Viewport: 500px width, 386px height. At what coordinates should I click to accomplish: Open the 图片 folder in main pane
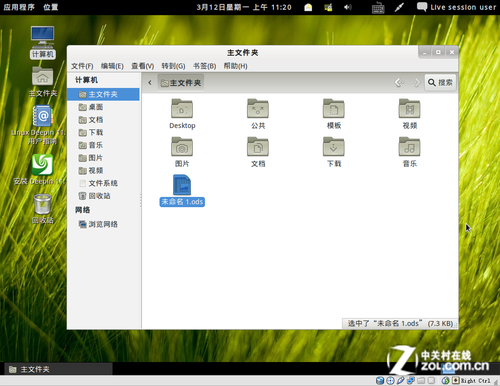[182, 152]
